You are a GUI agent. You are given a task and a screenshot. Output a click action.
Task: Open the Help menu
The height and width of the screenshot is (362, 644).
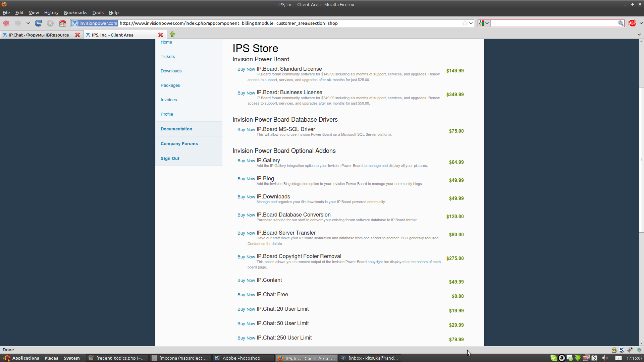coord(114,12)
